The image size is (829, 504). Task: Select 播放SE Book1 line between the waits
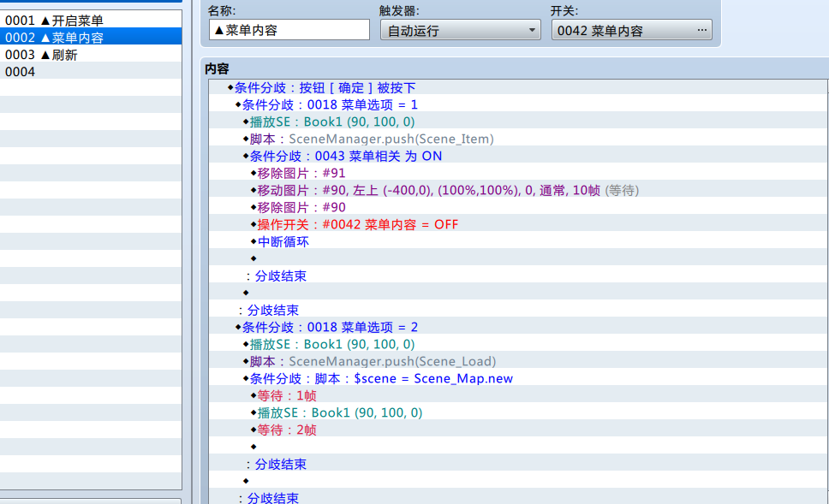[x=518, y=413]
